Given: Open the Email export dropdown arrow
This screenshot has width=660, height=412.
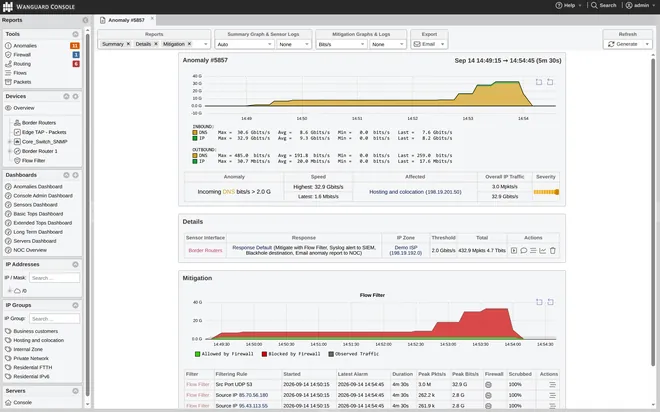Looking at the screenshot, I should [x=442, y=44].
